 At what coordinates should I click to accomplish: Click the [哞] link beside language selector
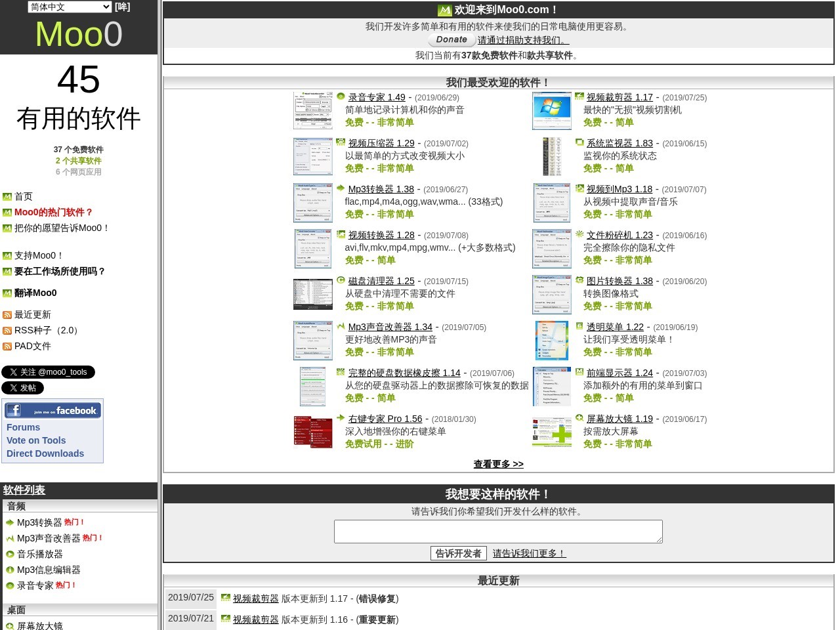[123, 7]
